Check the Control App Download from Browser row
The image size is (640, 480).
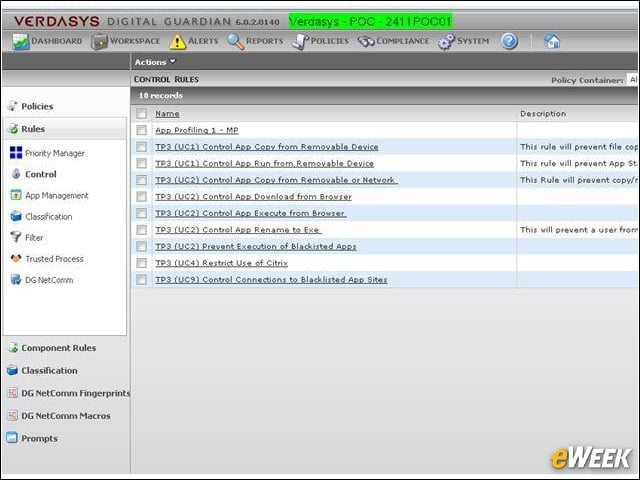(x=142, y=197)
